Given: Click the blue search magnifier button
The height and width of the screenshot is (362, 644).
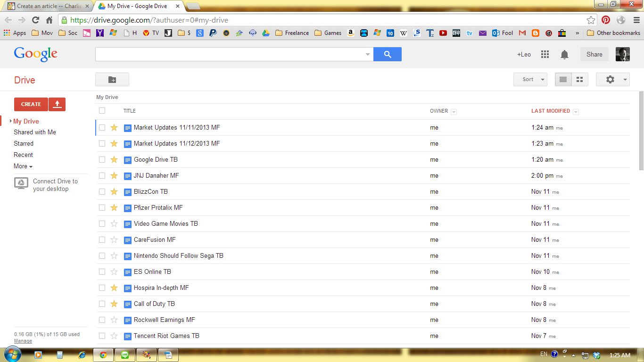Looking at the screenshot, I should point(388,54).
